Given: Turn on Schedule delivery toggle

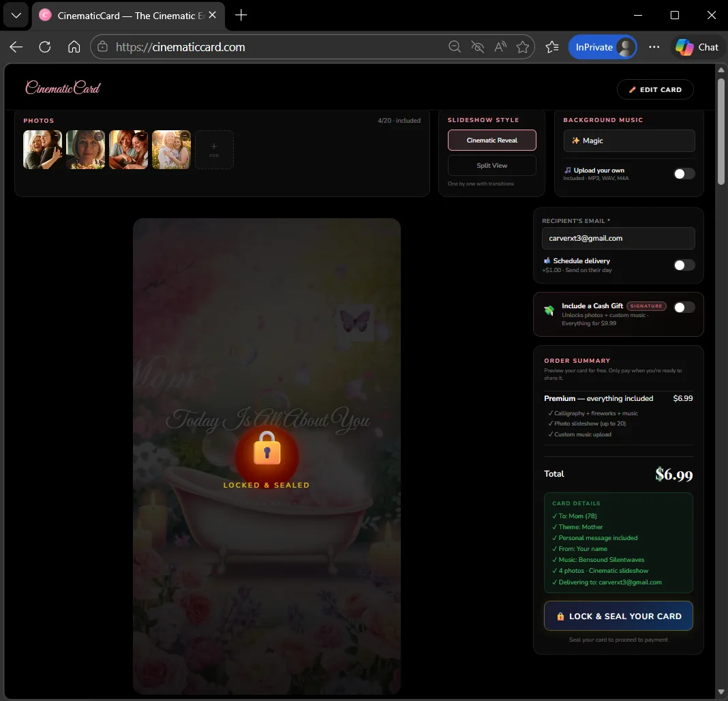Looking at the screenshot, I should point(684,265).
